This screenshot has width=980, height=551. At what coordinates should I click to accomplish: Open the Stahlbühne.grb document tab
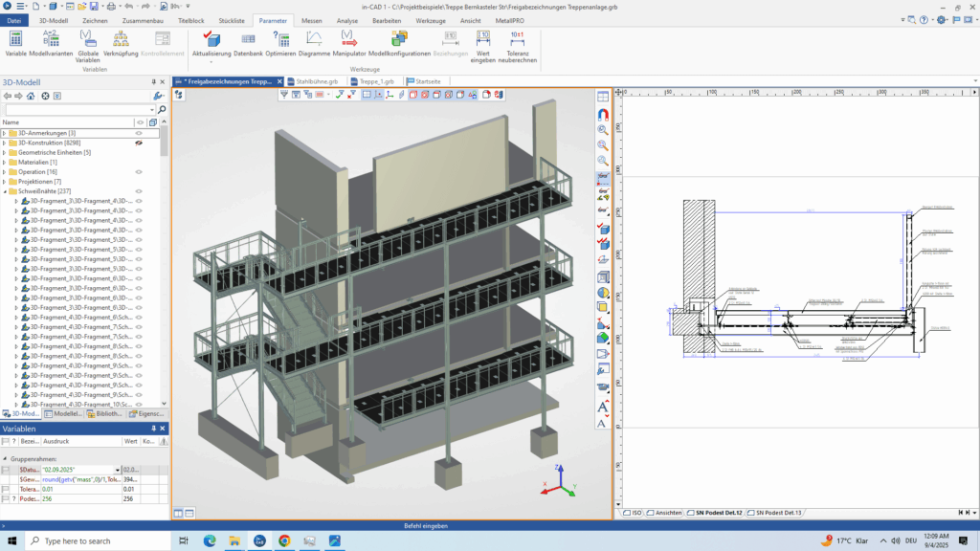click(316, 82)
